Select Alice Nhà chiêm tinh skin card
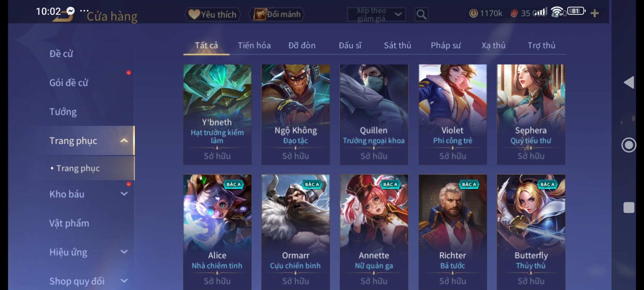The image size is (644, 290). [x=217, y=232]
